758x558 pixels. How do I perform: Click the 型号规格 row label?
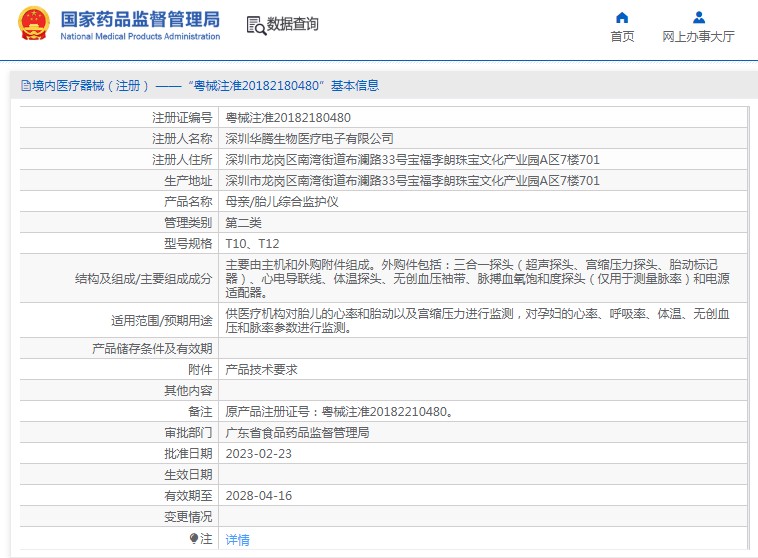[x=188, y=244]
